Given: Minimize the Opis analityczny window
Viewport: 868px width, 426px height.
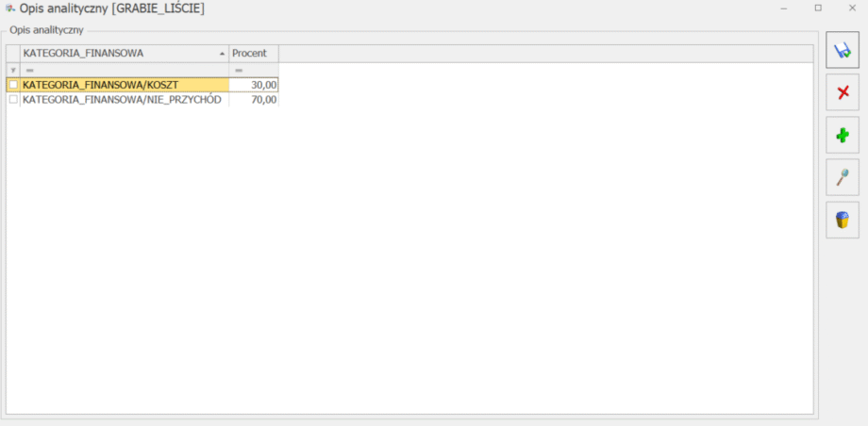Looking at the screenshot, I should coord(784,8).
